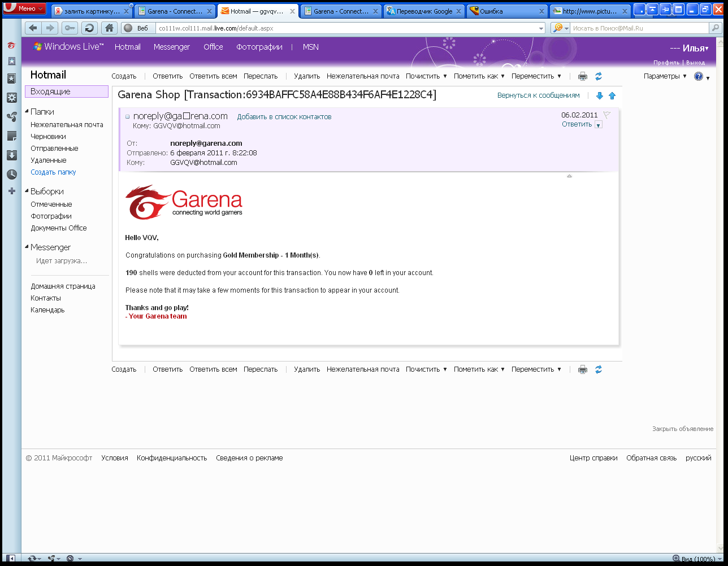
Task: Click the upper blue refresh arrows icon
Action: [x=599, y=76]
